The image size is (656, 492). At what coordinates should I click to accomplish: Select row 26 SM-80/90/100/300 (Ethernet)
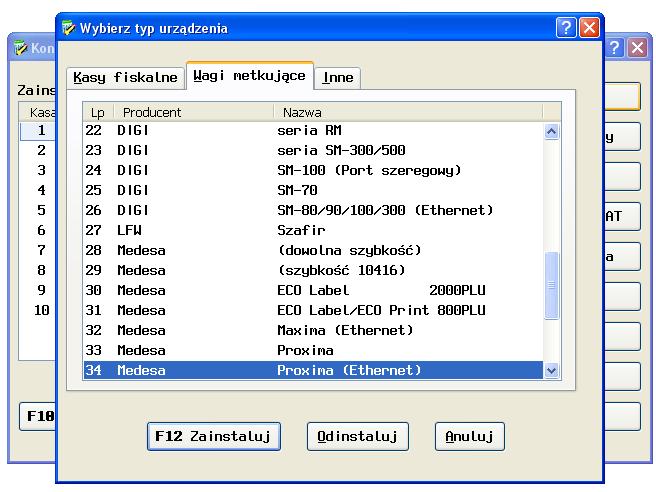(313, 210)
